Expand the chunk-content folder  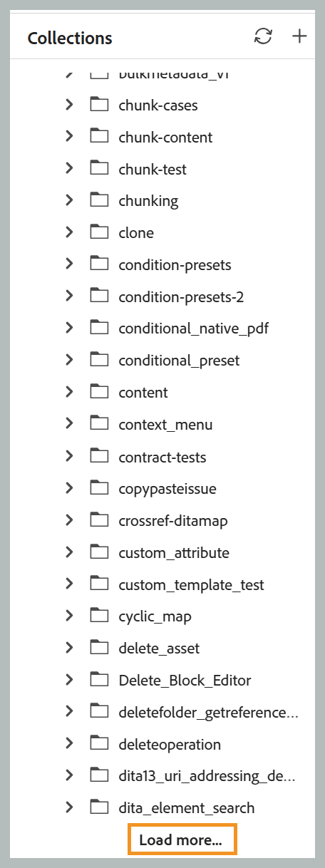coord(69,137)
